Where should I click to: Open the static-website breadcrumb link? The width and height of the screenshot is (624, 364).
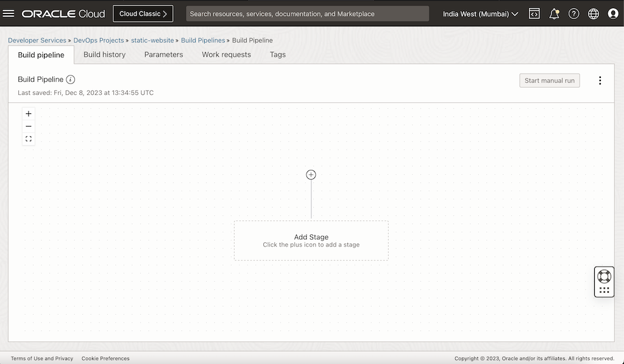(152, 40)
